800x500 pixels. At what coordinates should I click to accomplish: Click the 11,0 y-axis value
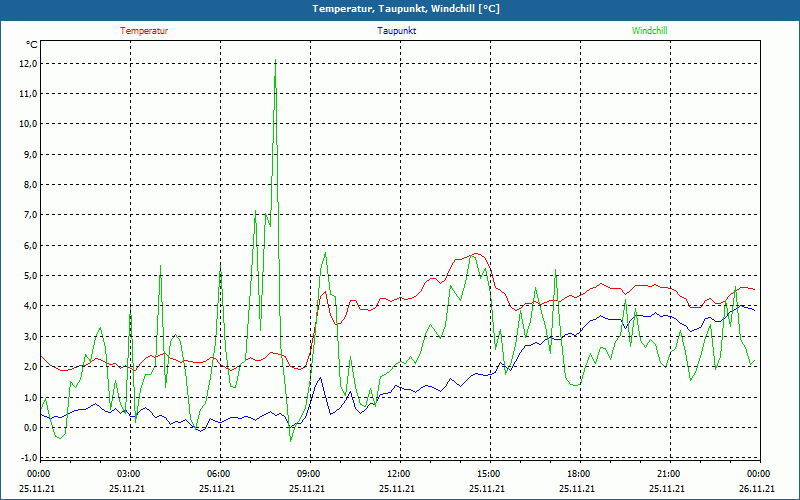pyautogui.click(x=28, y=94)
